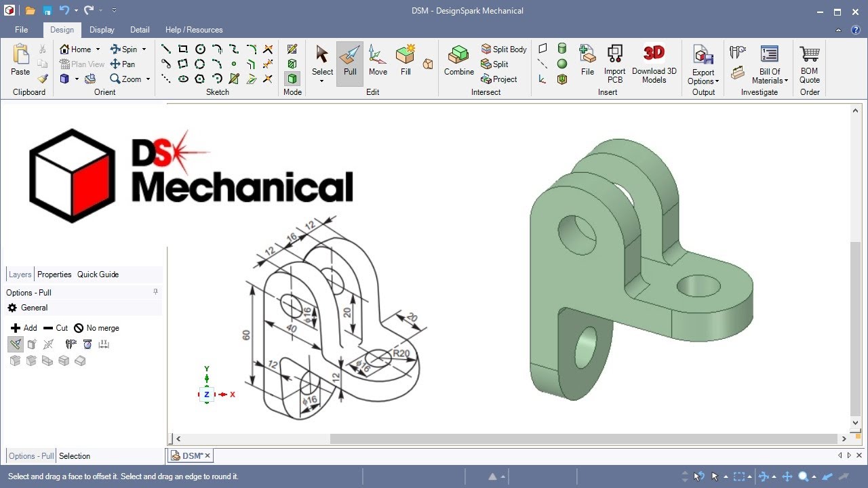
Task: Click the format painter brush icon
Action: click(43, 79)
